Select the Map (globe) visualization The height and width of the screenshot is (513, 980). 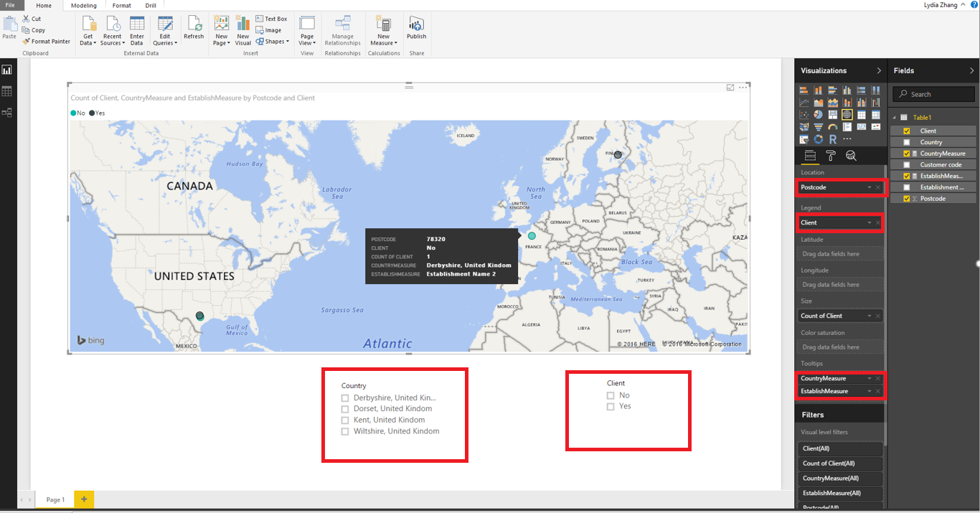(x=847, y=115)
